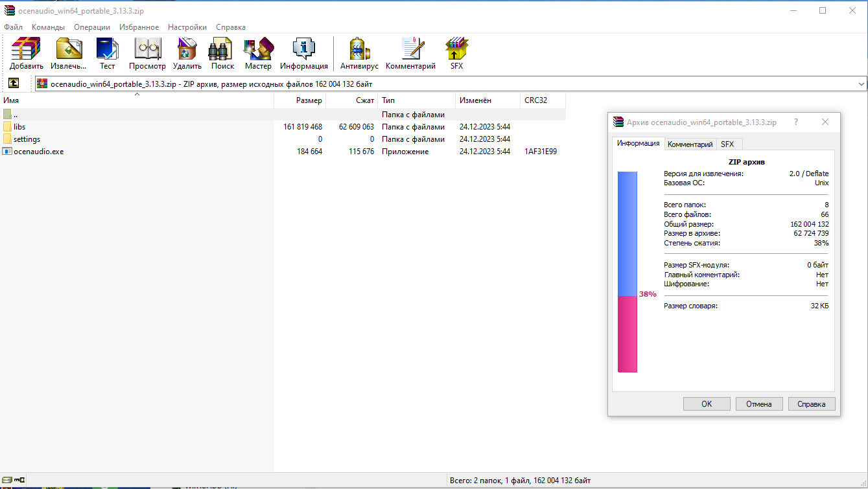The height and width of the screenshot is (489, 868).
Task: Sort by the Имя column header
Action: 137,100
